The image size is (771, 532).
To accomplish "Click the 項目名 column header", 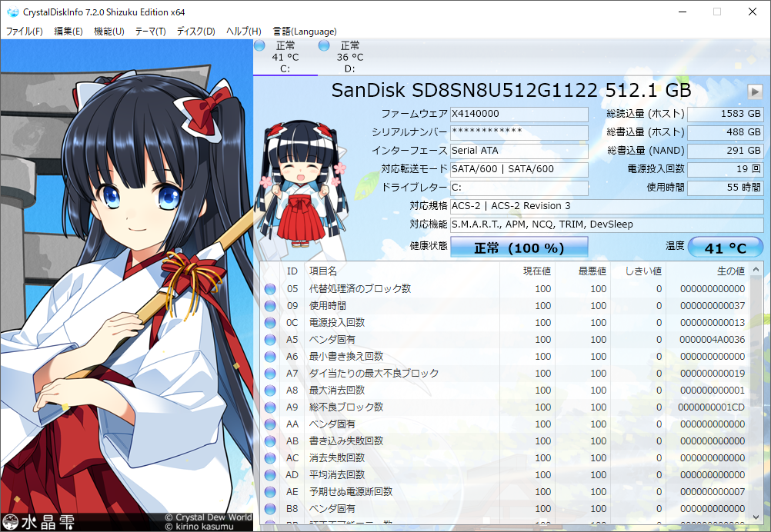I will tap(401, 271).
